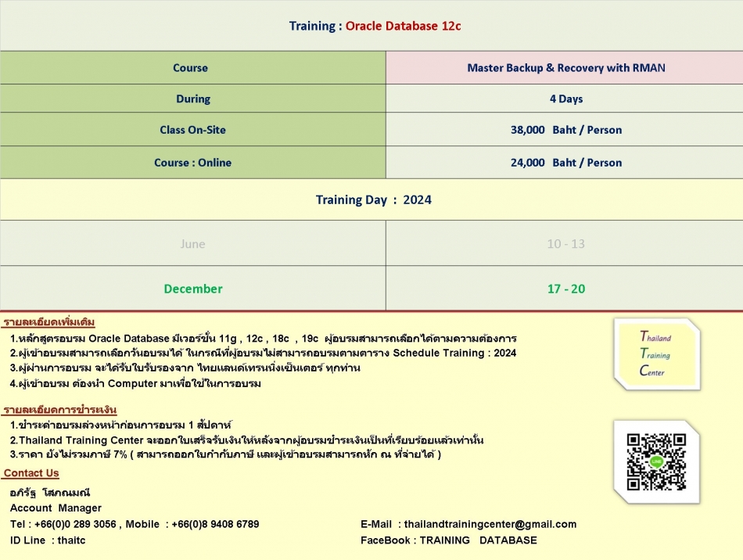
Task: Click note 2 mentioning Schedule Training : 2024
Action: click(263, 353)
